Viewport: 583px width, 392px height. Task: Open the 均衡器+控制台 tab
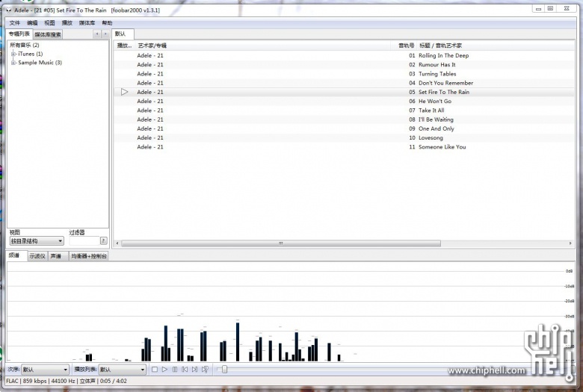coord(89,256)
